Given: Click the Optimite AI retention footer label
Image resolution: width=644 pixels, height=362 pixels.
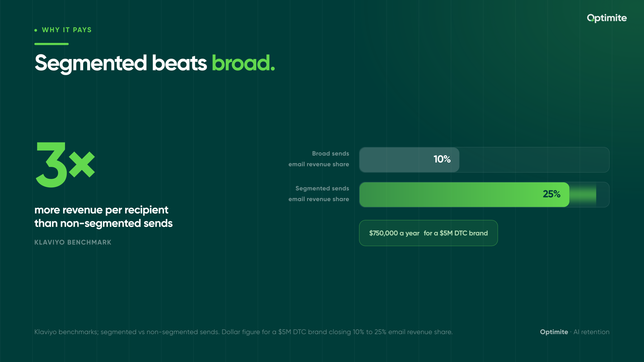Looking at the screenshot, I should [575, 332].
